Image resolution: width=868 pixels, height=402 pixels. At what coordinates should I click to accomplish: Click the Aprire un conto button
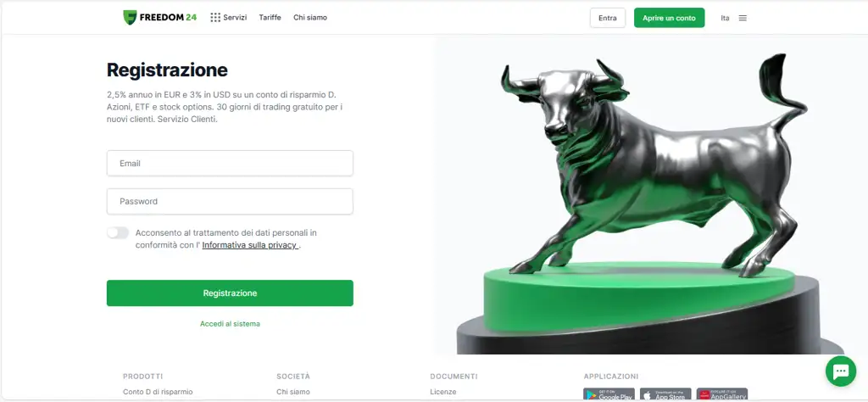670,18
